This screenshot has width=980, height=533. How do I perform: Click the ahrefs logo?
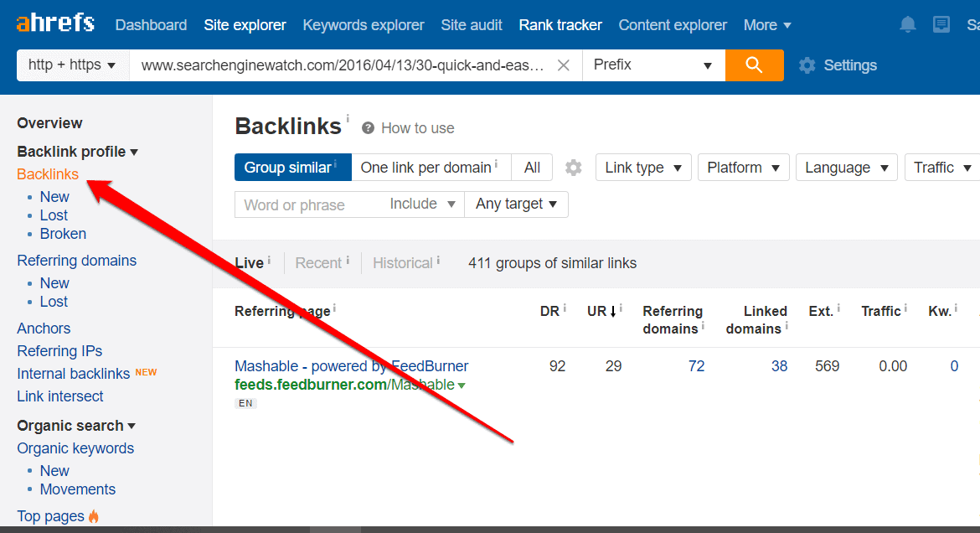coord(55,23)
